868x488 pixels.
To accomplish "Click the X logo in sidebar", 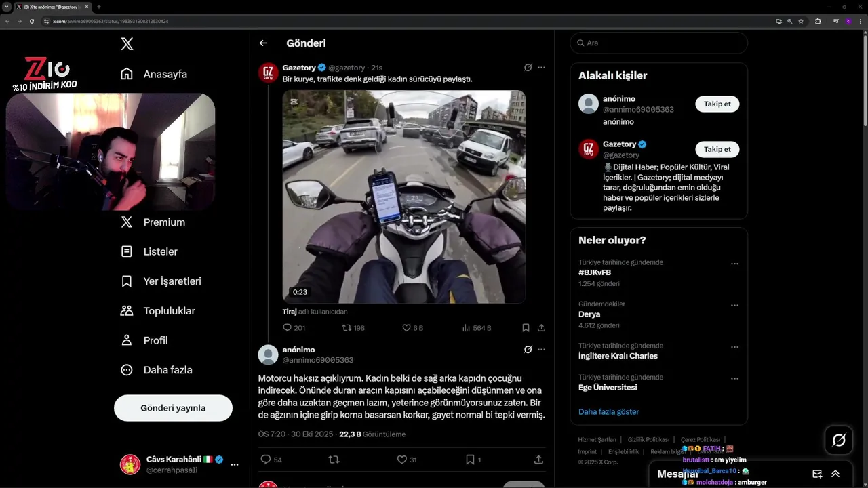I will (127, 44).
